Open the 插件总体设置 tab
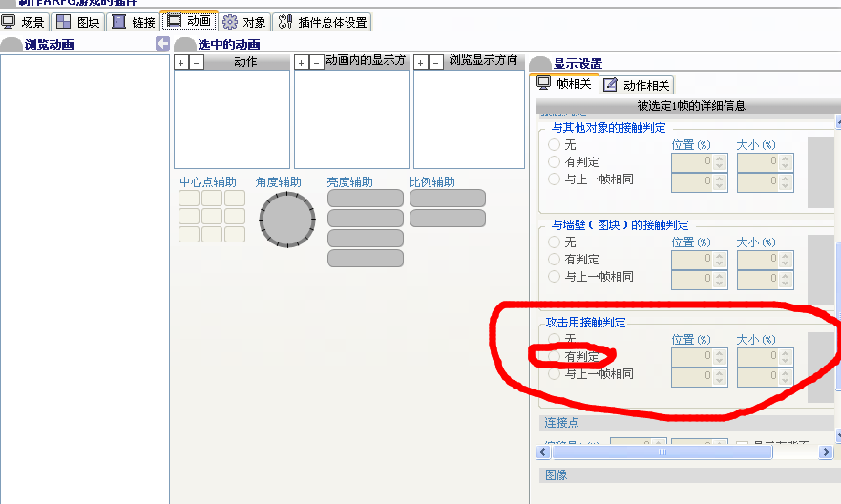The image size is (841, 504). tap(322, 22)
